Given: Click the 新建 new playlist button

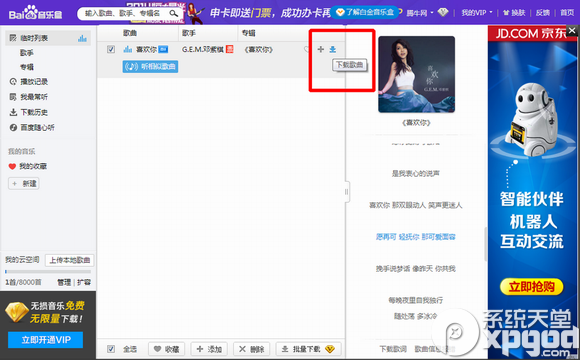Looking at the screenshot, I should pos(24,184).
